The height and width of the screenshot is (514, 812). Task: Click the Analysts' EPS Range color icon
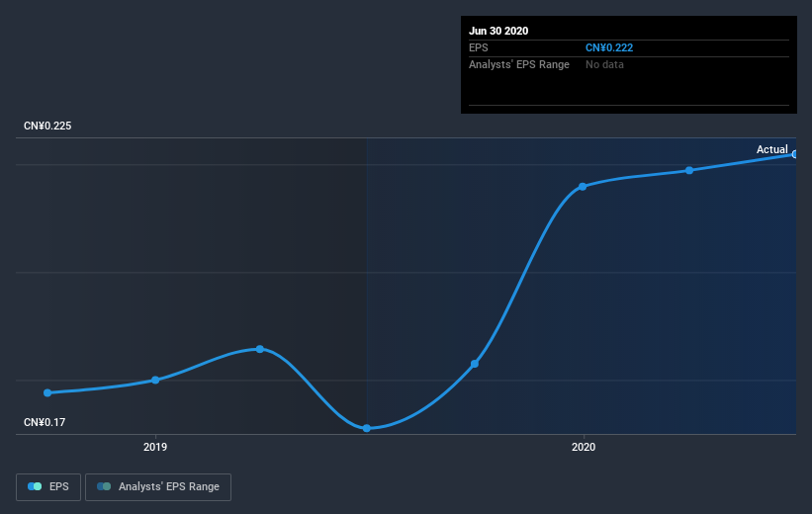(104, 486)
